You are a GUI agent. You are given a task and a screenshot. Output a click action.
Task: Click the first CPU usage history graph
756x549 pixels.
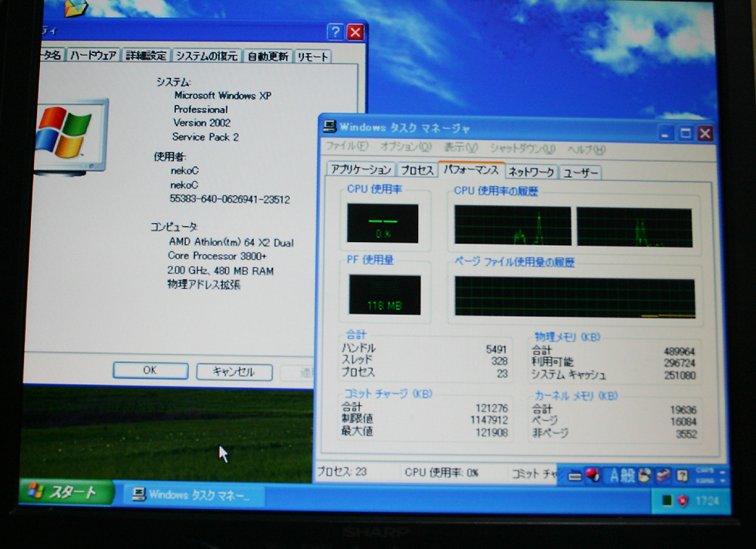(x=513, y=225)
